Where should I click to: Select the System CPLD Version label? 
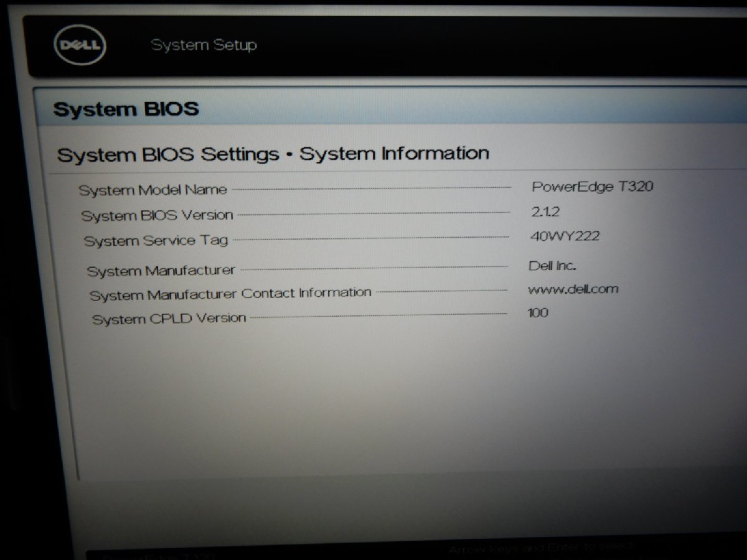tap(169, 319)
